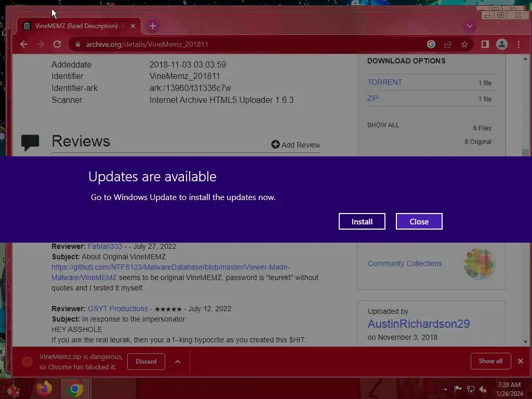This screenshot has height=399, width=532.
Task: Click the '6 Original' files text
Action: coord(478,142)
